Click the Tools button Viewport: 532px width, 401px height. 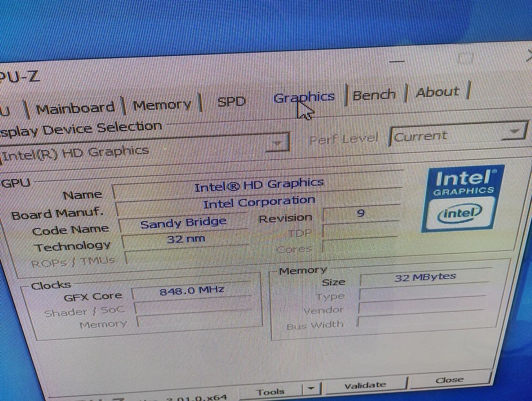[270, 392]
